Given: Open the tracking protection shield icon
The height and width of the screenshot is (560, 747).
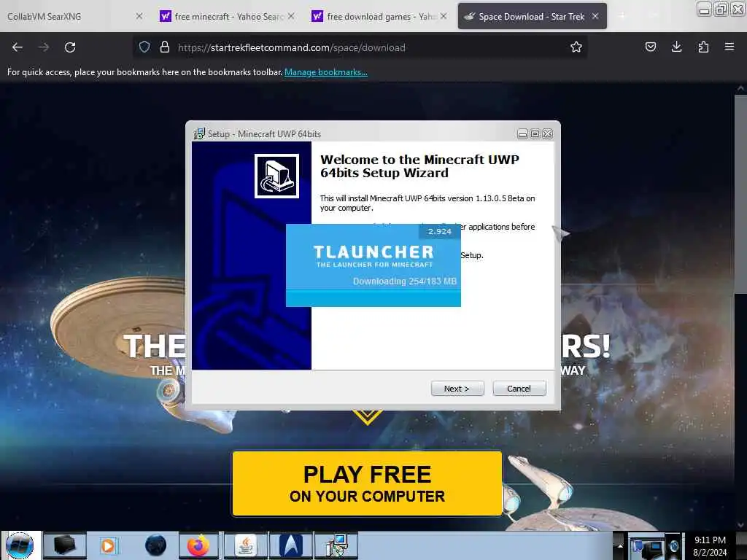Looking at the screenshot, I should (x=144, y=47).
